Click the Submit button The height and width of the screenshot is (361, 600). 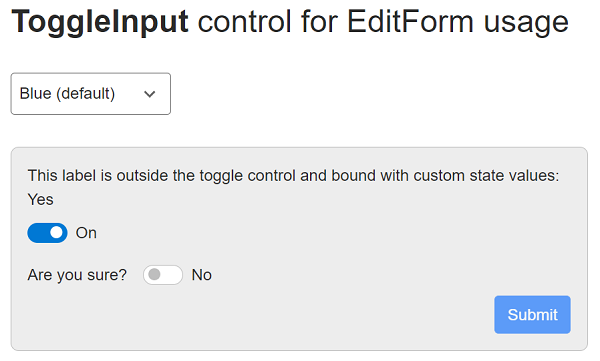[x=532, y=315]
